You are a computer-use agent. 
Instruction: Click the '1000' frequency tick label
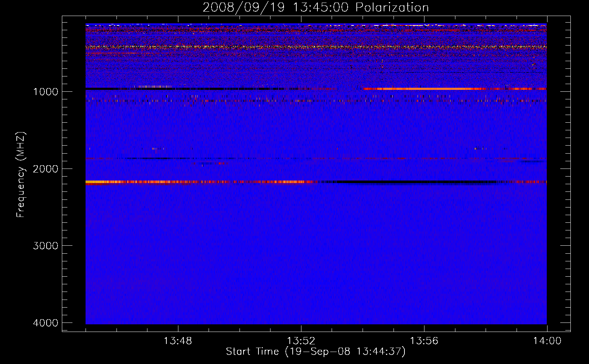(x=46, y=91)
